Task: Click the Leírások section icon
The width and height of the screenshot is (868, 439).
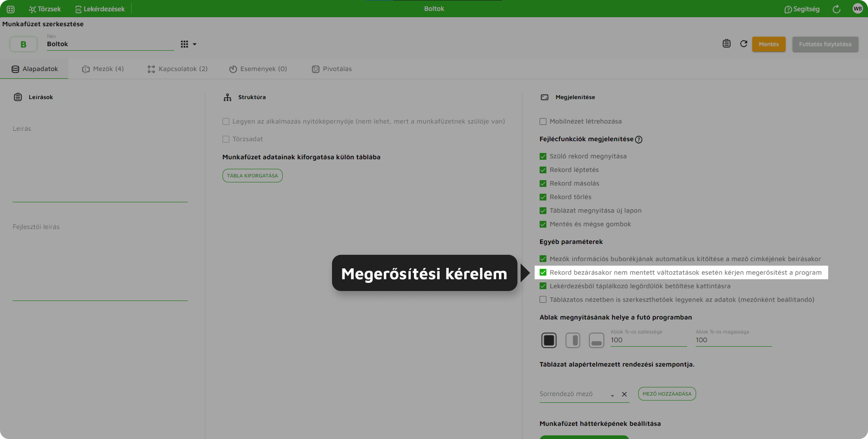Action: 18,97
